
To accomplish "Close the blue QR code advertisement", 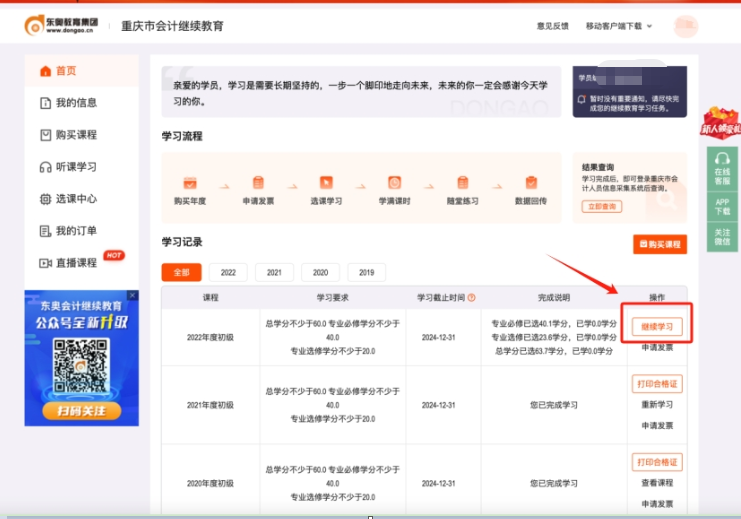I will (133, 296).
